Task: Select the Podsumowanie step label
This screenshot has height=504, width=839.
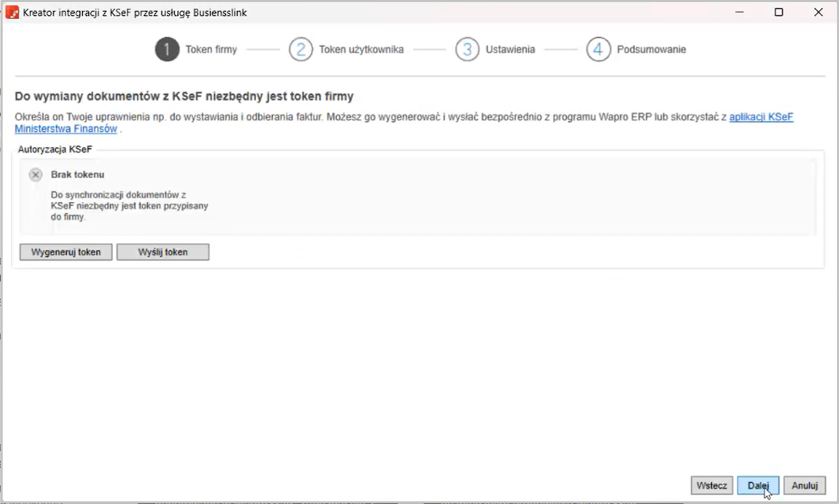Action: click(651, 50)
